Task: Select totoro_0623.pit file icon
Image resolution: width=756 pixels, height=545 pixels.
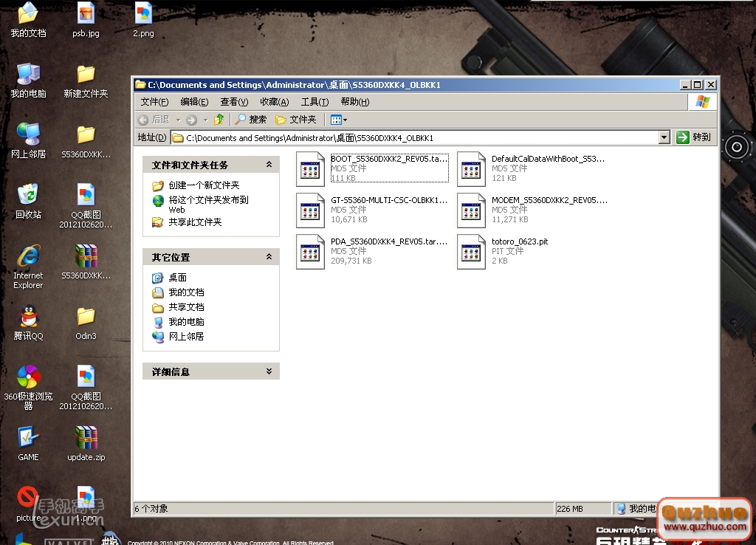Action: click(x=471, y=253)
